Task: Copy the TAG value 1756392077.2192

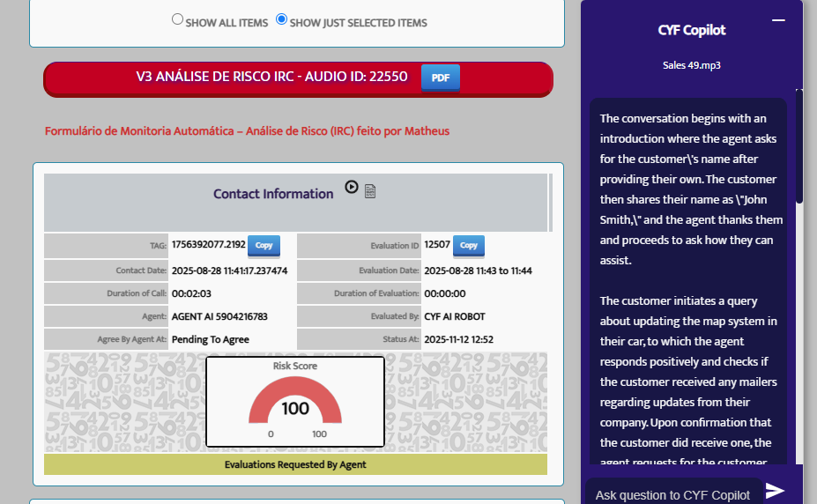Action: (264, 246)
